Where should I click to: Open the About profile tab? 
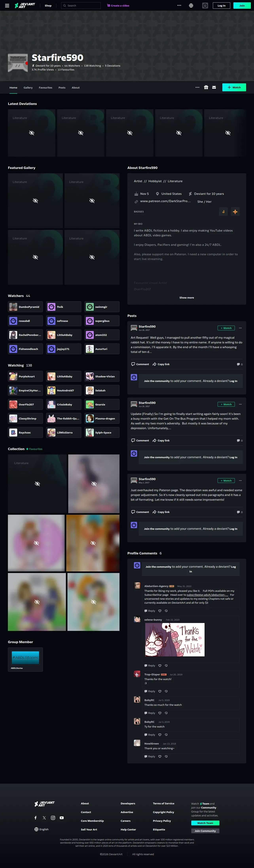click(76, 88)
